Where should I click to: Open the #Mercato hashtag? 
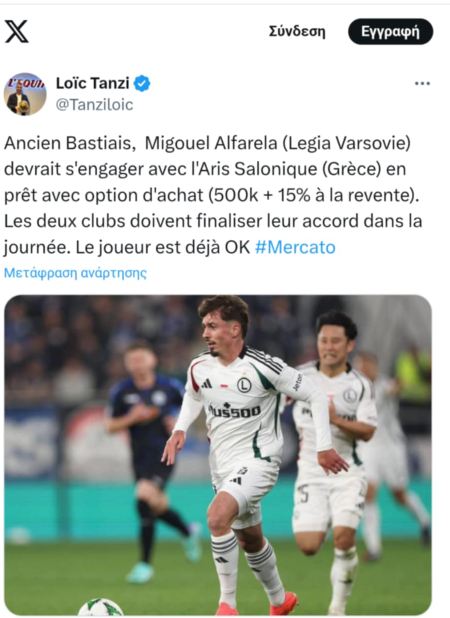click(x=295, y=248)
